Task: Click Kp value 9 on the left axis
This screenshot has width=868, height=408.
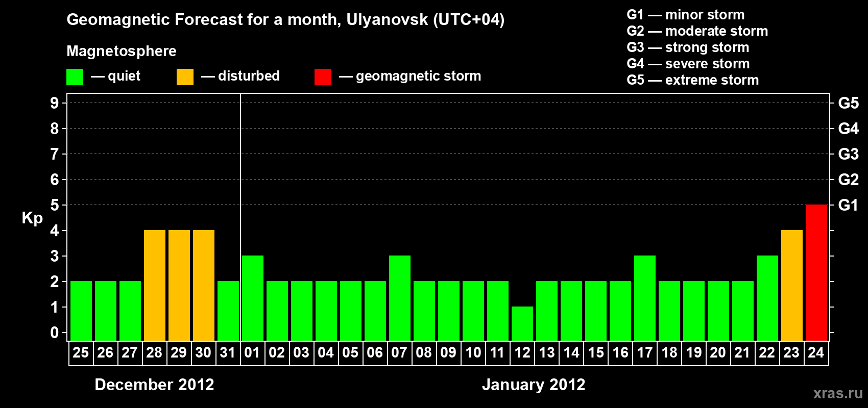Action: point(55,103)
